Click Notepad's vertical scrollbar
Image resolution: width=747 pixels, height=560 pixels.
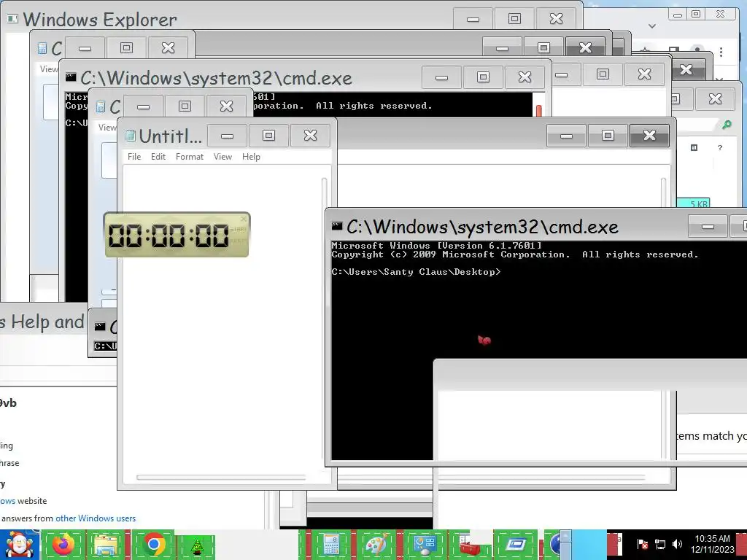point(325,319)
